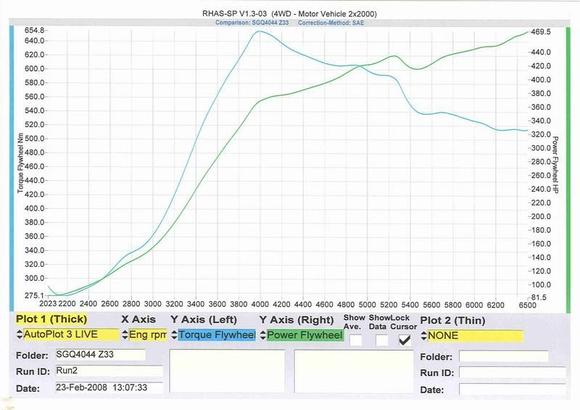Click the Torque Flywheel Nm axis title

coord(20,163)
